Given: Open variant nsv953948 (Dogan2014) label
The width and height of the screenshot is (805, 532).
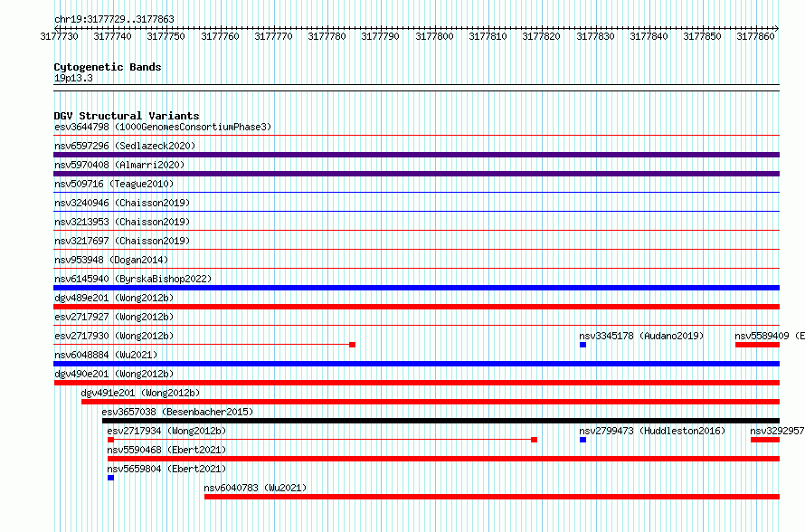Looking at the screenshot, I should click(111, 260).
